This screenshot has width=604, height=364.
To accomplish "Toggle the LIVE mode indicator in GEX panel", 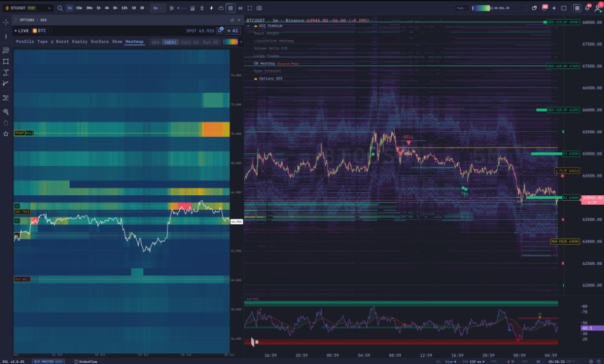I will tap(22, 31).
